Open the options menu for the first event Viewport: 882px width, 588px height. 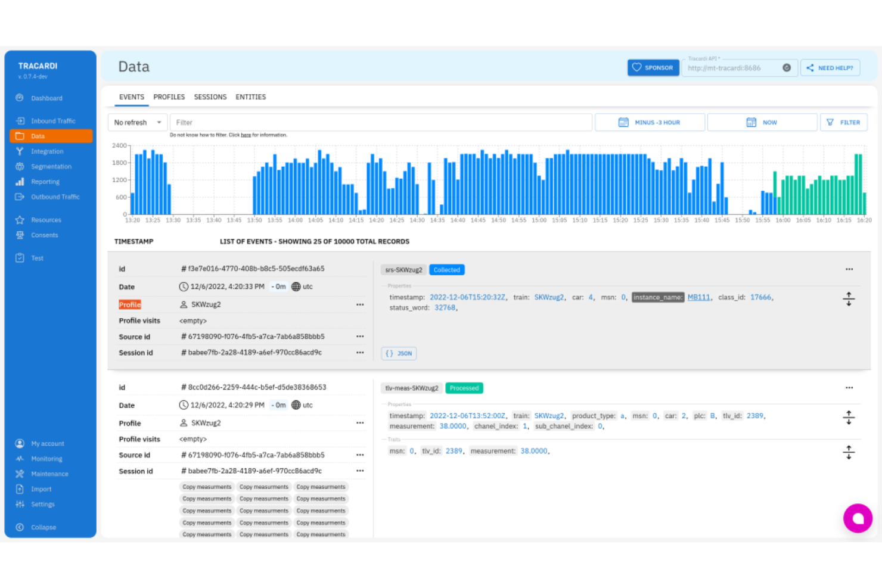pyautogui.click(x=849, y=269)
